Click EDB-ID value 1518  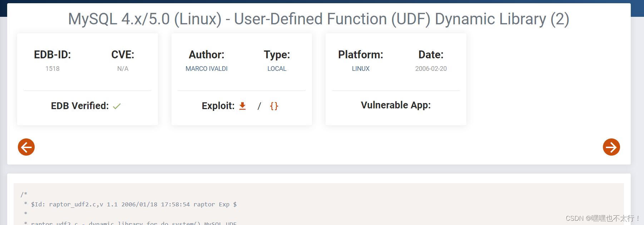pyautogui.click(x=53, y=69)
